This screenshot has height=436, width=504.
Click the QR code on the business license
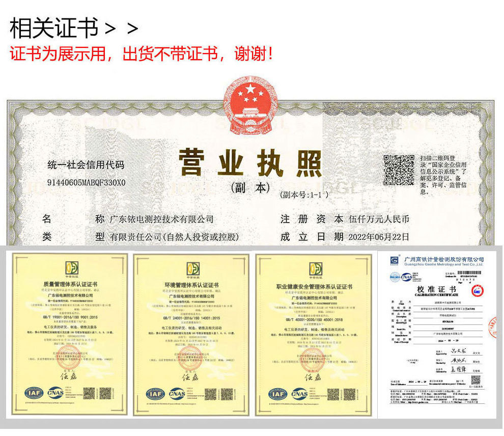click(399, 170)
